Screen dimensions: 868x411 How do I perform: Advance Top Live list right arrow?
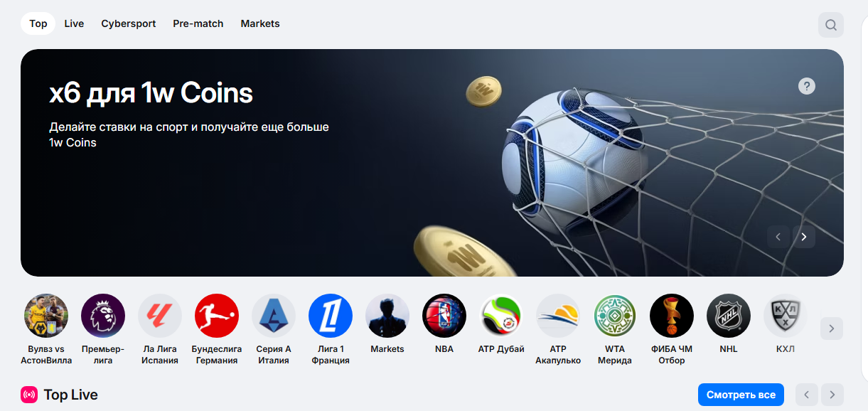coord(832,395)
